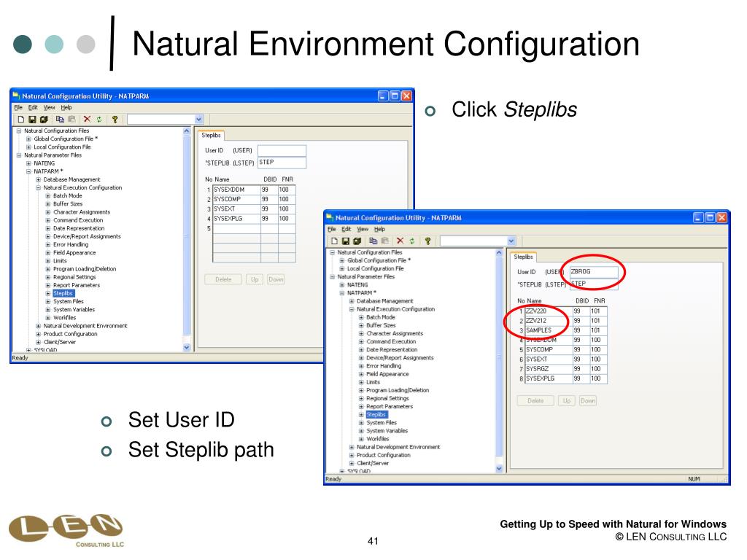Click the red X delete icon in lower-right window toolbar

(400, 241)
